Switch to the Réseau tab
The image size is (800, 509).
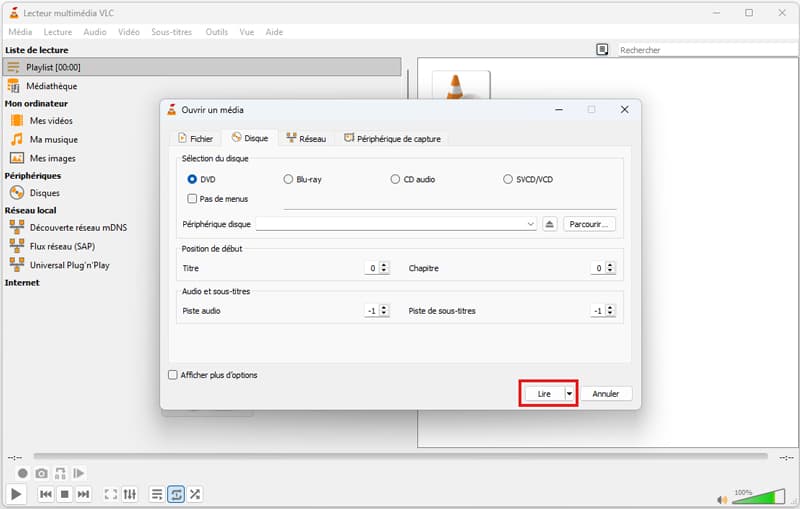click(306, 139)
